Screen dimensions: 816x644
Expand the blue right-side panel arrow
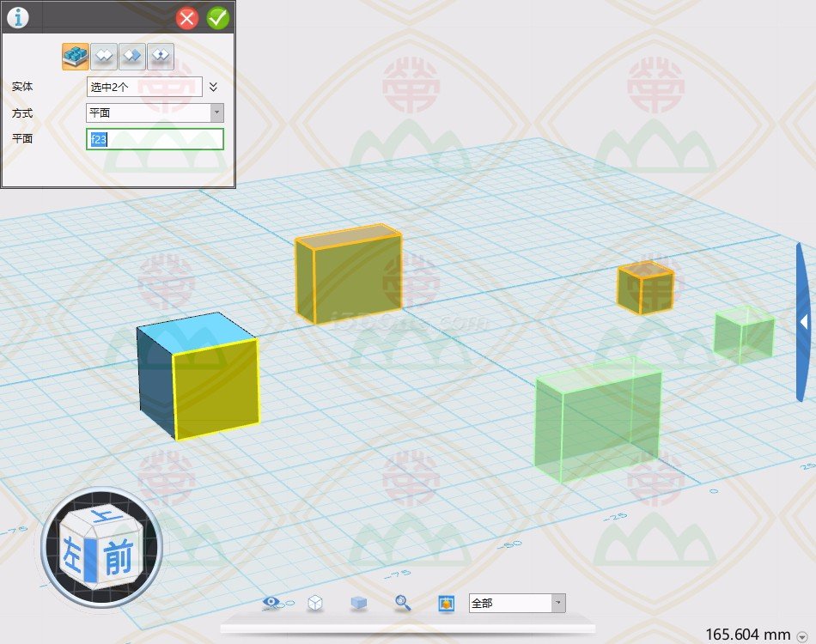(x=804, y=322)
